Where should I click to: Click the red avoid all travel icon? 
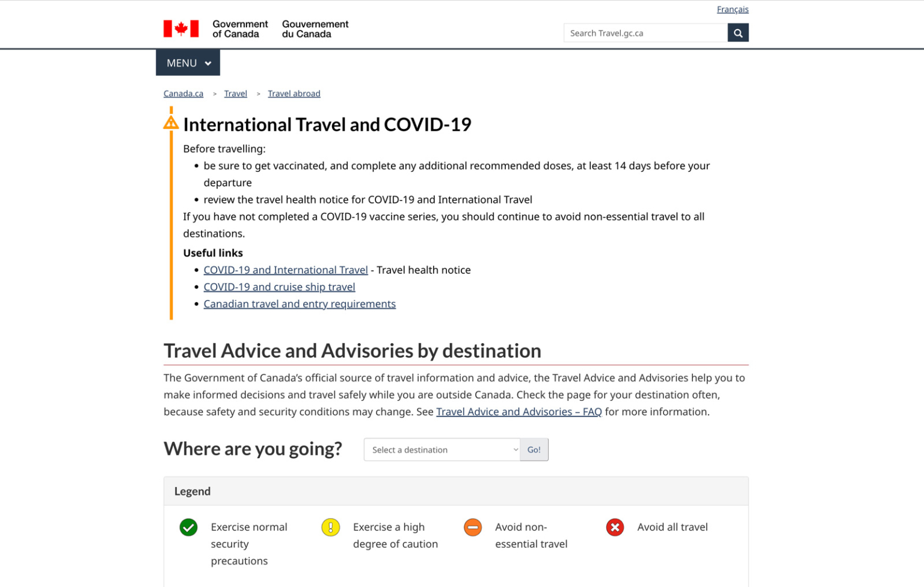pyautogui.click(x=615, y=527)
